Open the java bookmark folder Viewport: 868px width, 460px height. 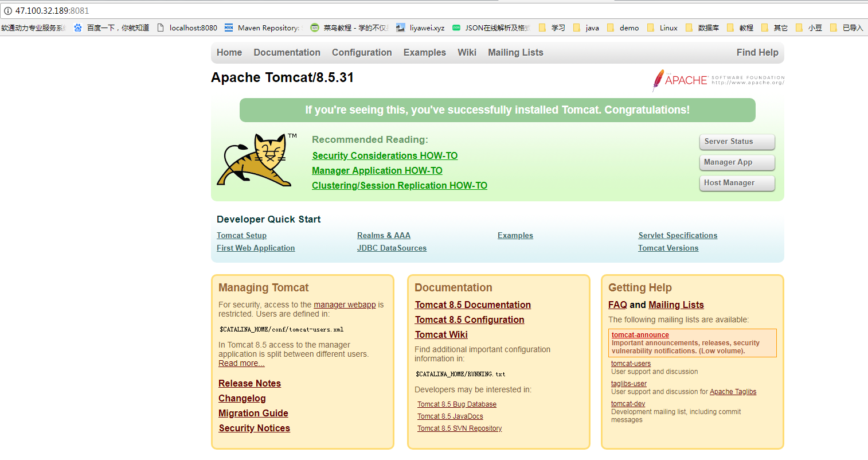pos(586,28)
